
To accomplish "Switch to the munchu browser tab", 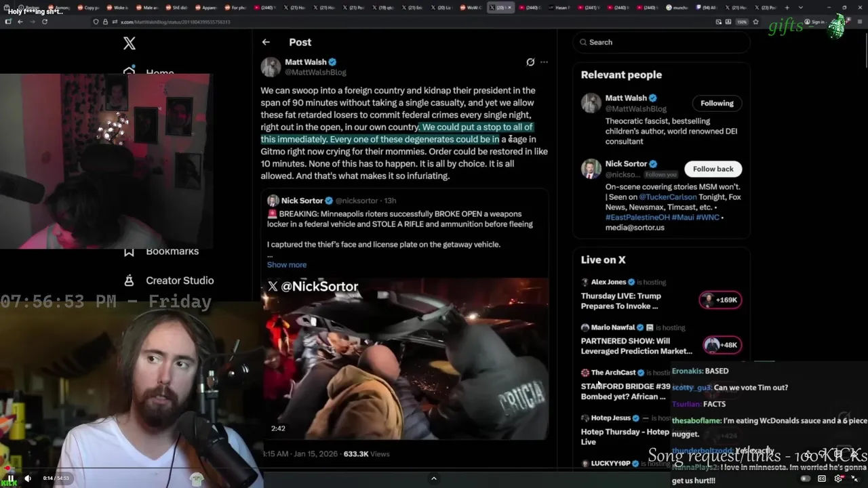I will pos(677,7).
